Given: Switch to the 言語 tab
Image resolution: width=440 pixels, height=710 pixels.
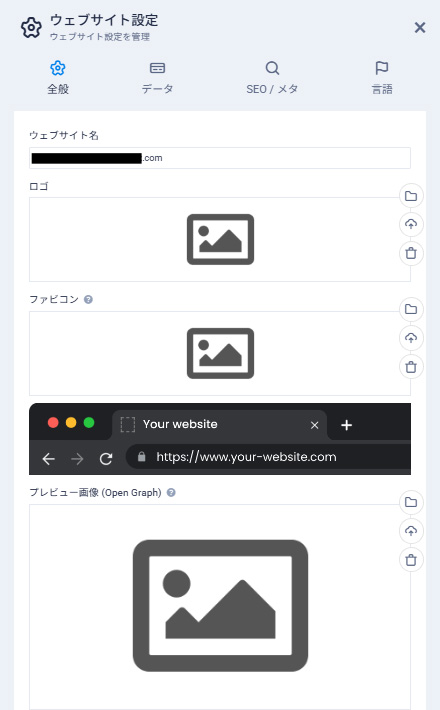Looking at the screenshot, I should coord(382,78).
